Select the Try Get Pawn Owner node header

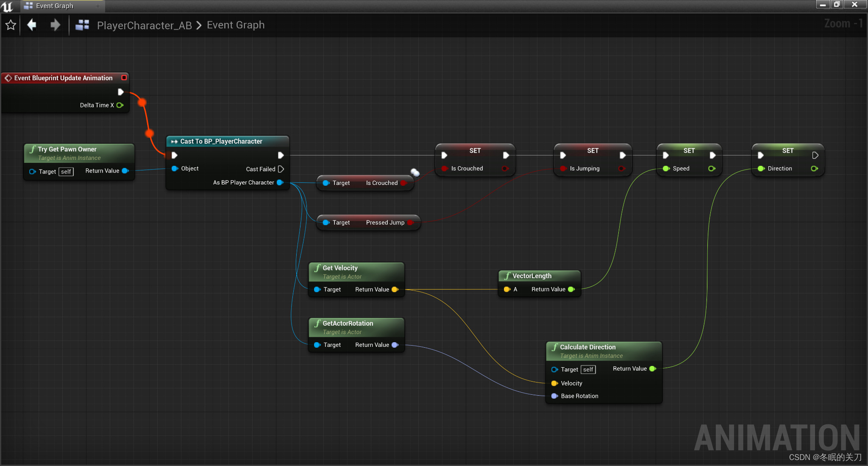coord(79,153)
